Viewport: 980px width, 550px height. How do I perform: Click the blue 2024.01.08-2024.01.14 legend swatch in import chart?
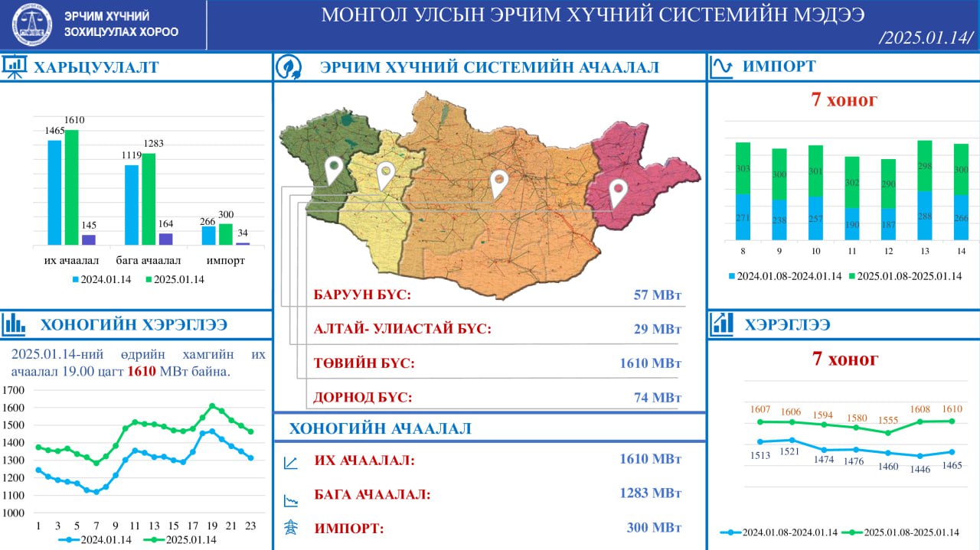pyautogui.click(x=730, y=276)
